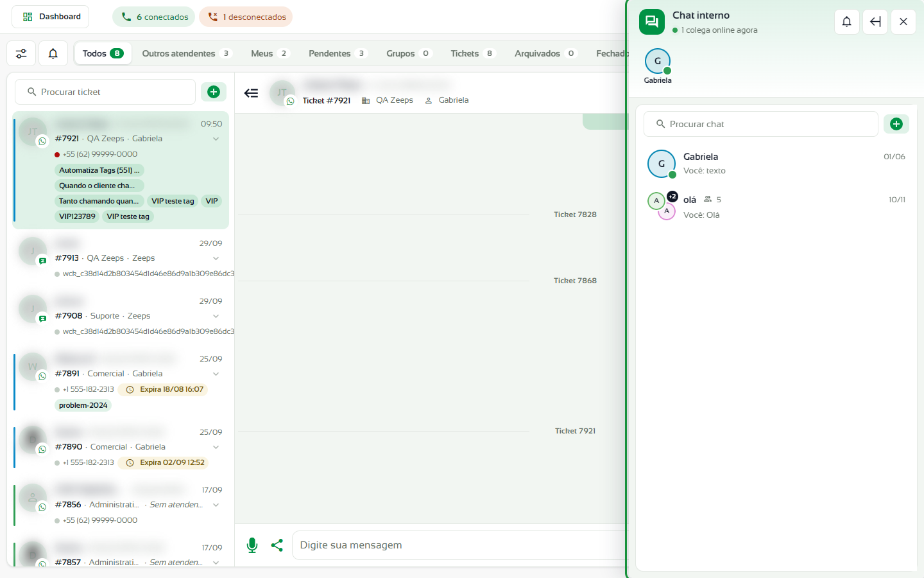Click the Dashboard grid icon

[28, 17]
